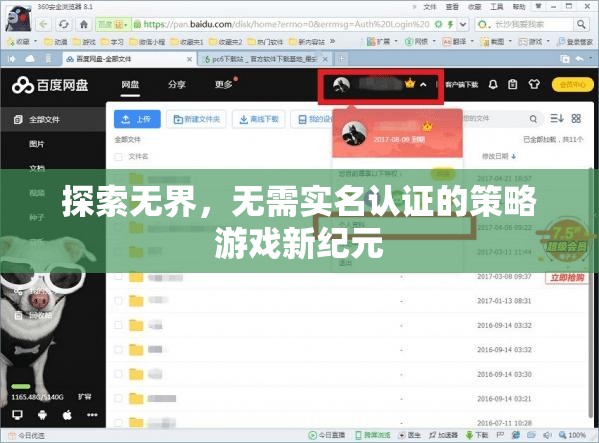Click the pan.baidu.com address bar
Viewport: 599px width, 443px height.
pos(283,24)
